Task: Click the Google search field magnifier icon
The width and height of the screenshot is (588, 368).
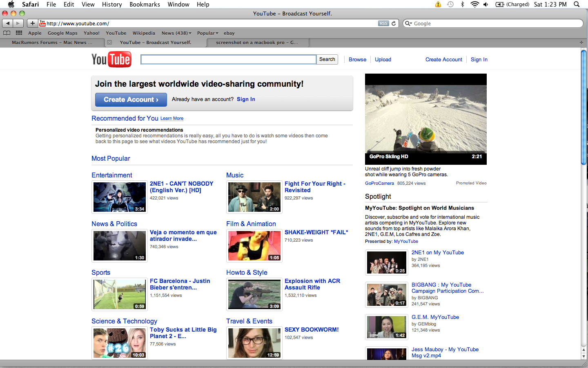Action: [408, 23]
